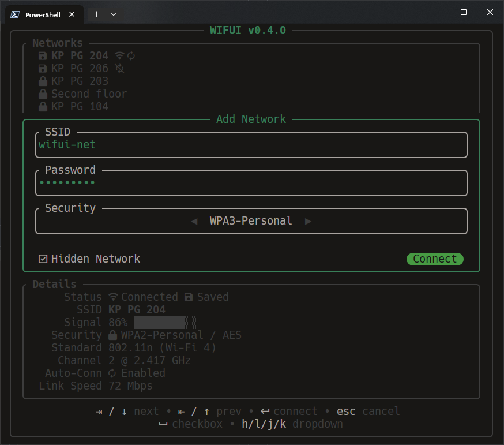Image resolution: width=504 pixels, height=445 pixels.
Task: Click wifi connected icon next to KP PG 204
Action: point(119,55)
